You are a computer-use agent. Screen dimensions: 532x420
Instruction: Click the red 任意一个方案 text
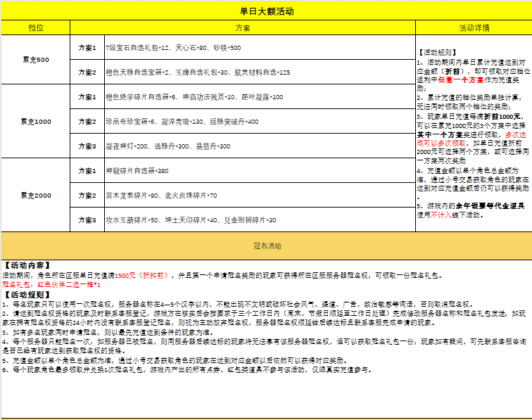click(x=460, y=79)
